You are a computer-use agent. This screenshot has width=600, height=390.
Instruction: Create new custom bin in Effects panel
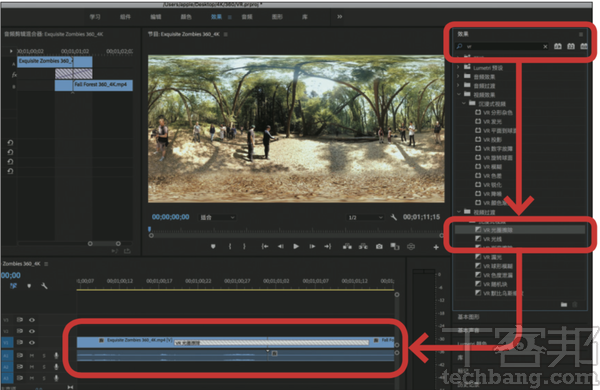[564, 305]
